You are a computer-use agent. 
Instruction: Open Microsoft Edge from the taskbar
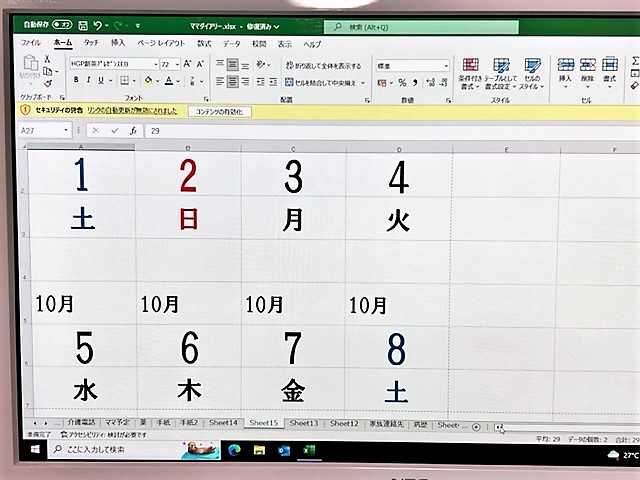234,450
